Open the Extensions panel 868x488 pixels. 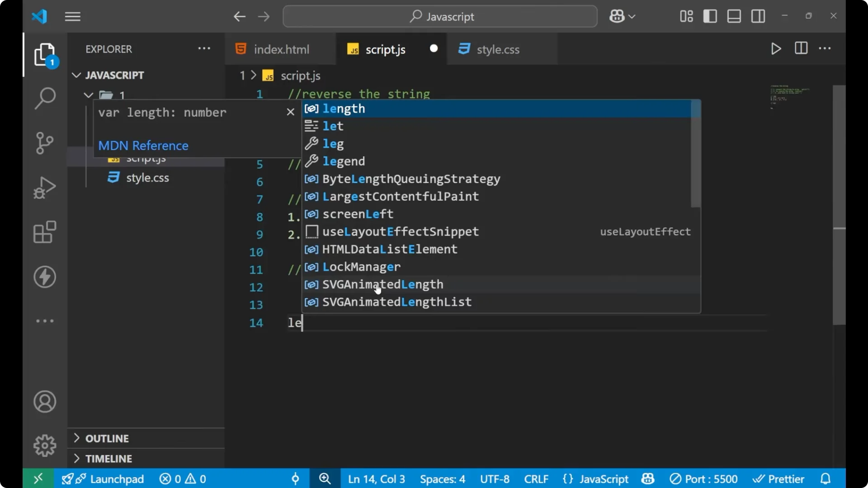click(x=44, y=232)
